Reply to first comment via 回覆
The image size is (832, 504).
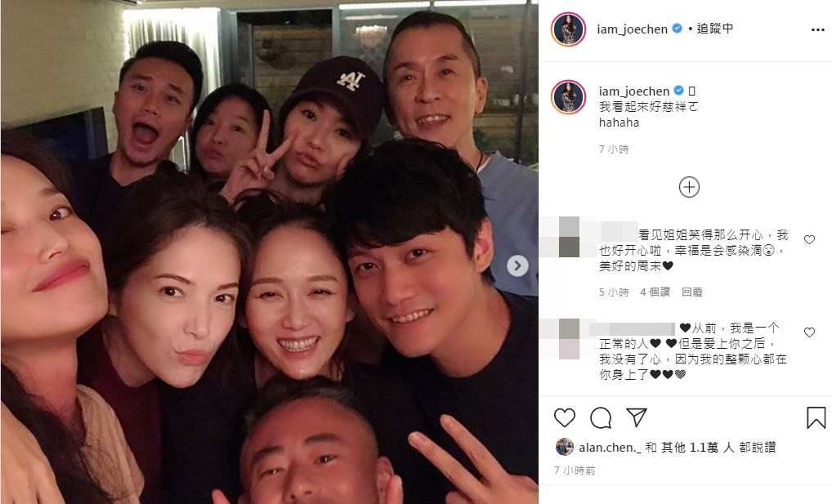(692, 292)
